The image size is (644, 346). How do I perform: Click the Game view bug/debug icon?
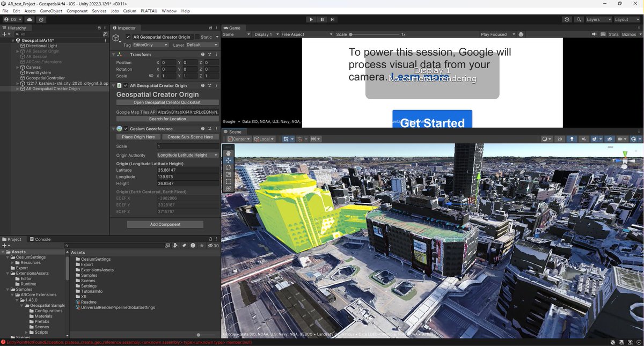click(x=521, y=34)
